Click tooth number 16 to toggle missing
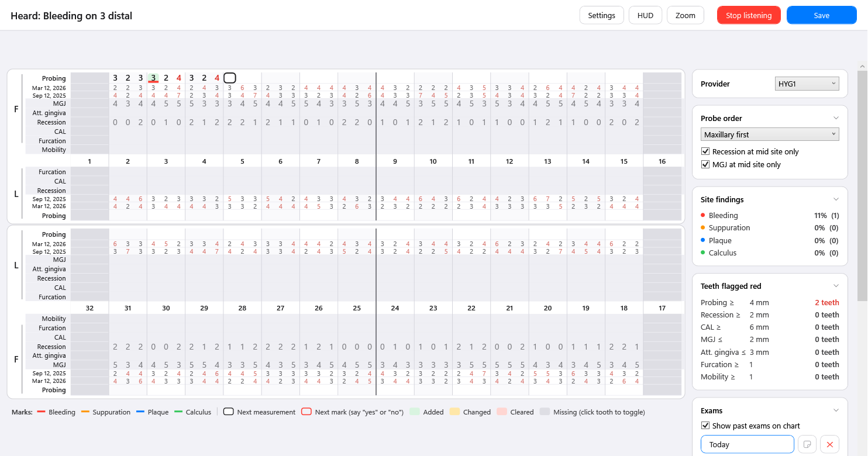868x456 pixels. click(x=662, y=161)
